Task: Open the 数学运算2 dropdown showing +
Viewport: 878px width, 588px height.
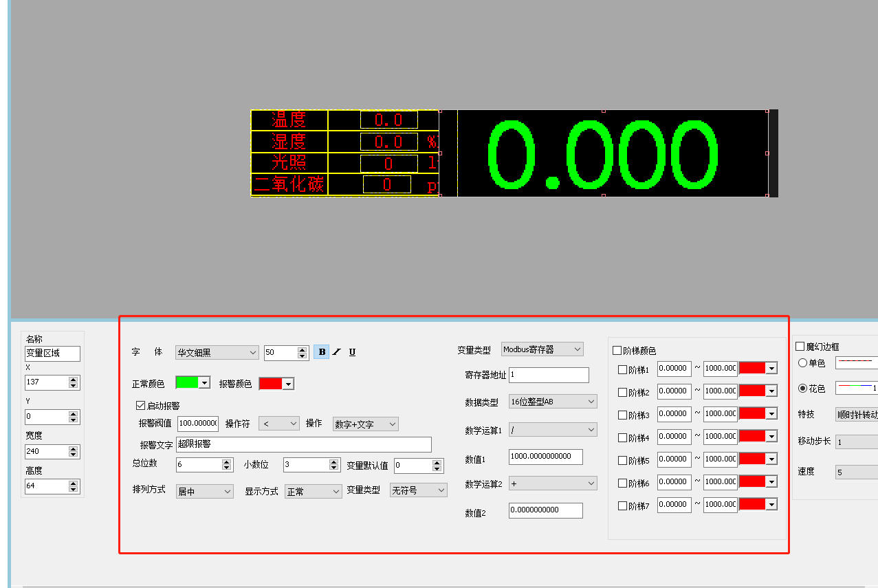Action: point(553,483)
